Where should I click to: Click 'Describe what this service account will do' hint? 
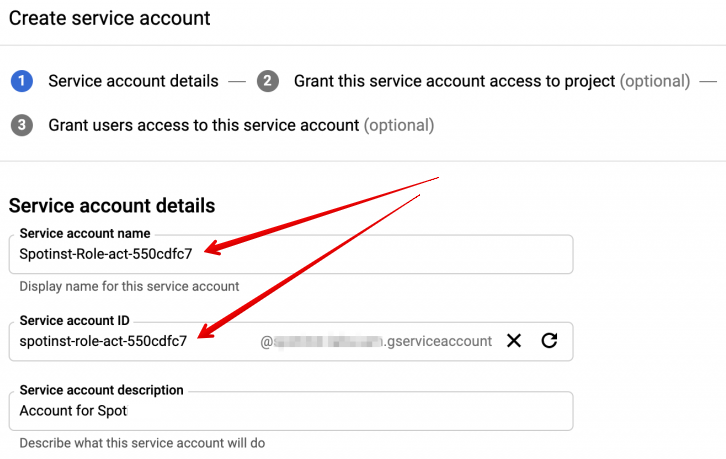(x=142, y=442)
